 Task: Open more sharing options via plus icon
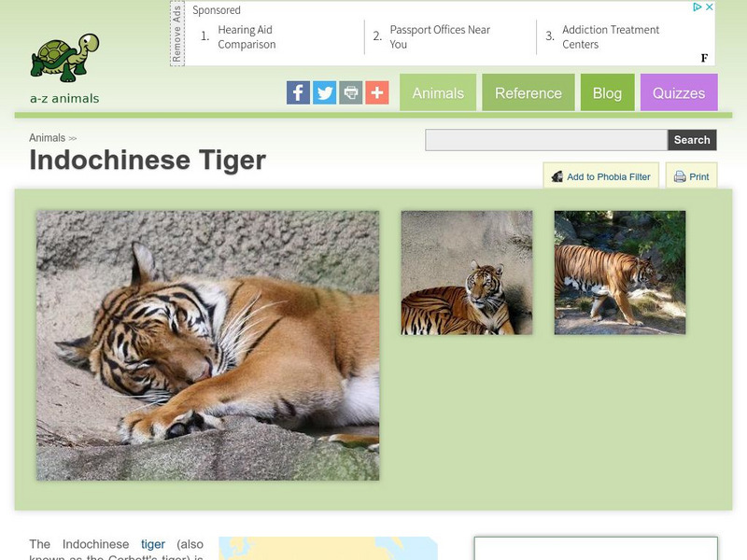pos(376,92)
